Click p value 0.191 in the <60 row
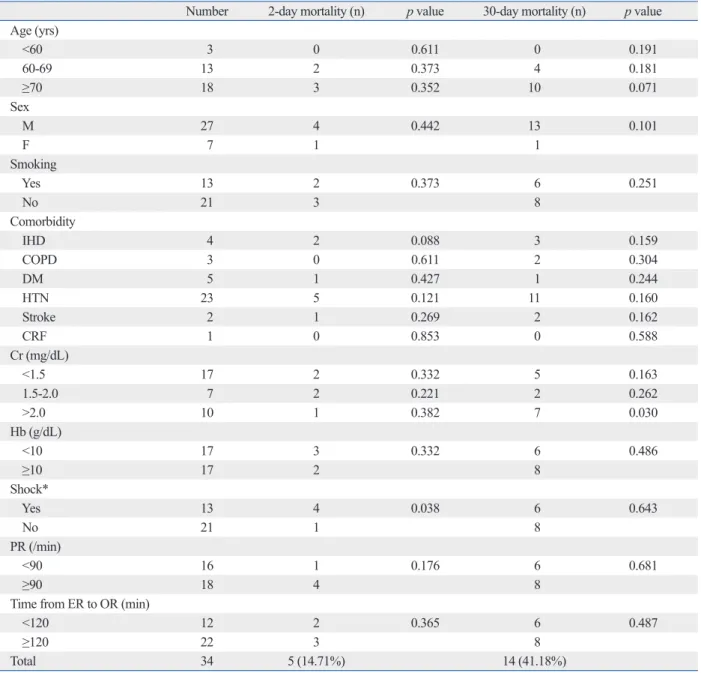Viewport: 701px width, 673px height. pyautogui.click(x=643, y=49)
